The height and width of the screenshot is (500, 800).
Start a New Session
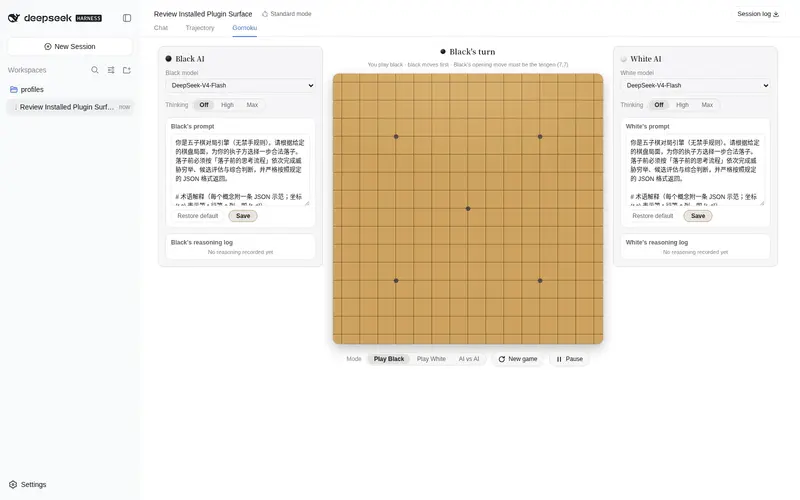pyautogui.click(x=70, y=46)
